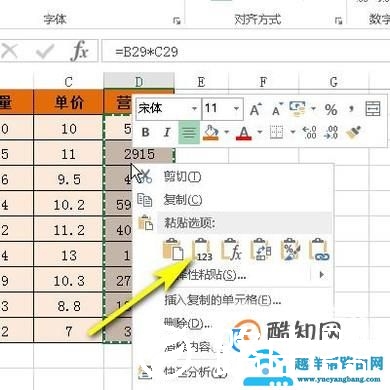Image resolution: width=390 pixels, height=390 pixels.
Task: Click price cell with value 11.2
Action: pos(69,230)
